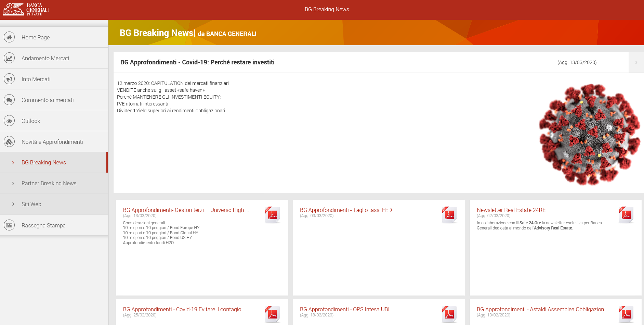Open Partner Breaking News submenu item
Viewport: 644px width, 325px height.
pos(54,183)
